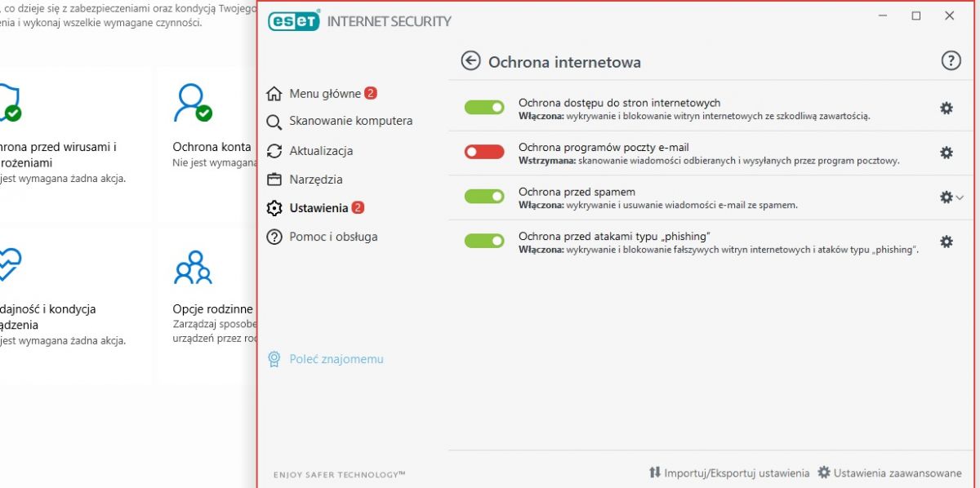Screen dimensions: 980x488
Task: Click Importuj/Eksportuj ustawienia link
Action: click(x=729, y=472)
